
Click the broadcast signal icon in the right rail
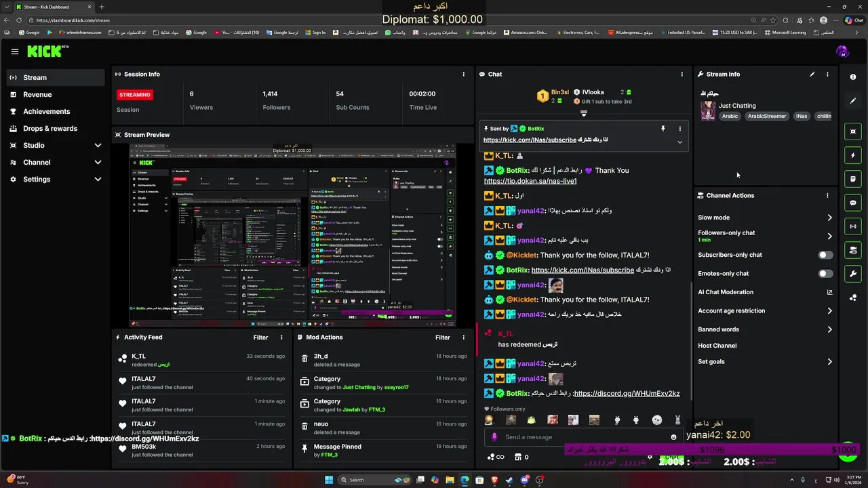pos(853,226)
